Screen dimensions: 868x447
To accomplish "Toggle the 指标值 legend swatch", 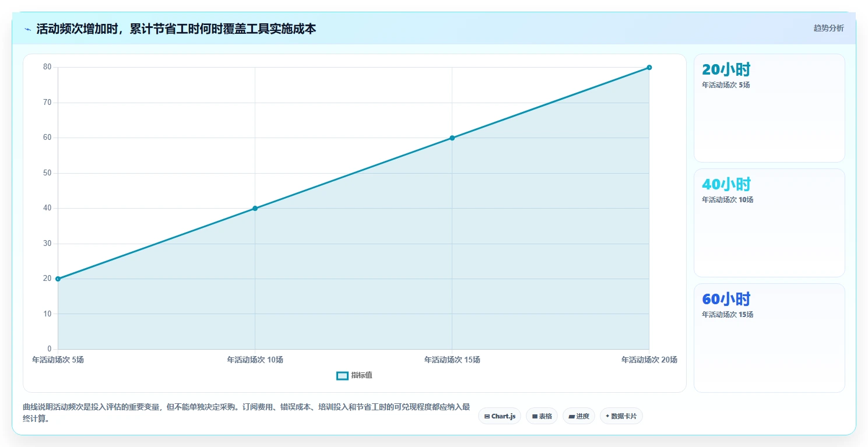I will pos(342,375).
